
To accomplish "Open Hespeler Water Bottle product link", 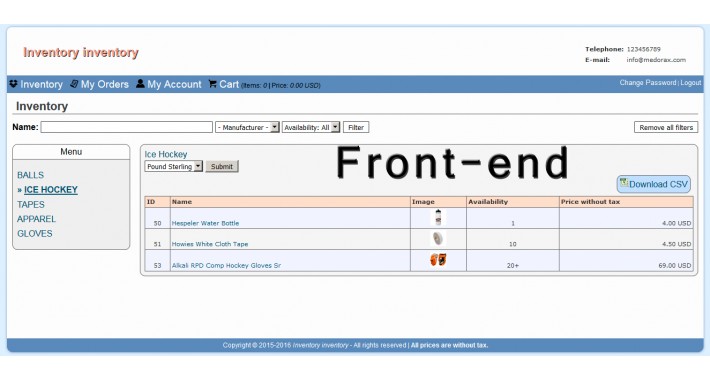I will [205, 223].
